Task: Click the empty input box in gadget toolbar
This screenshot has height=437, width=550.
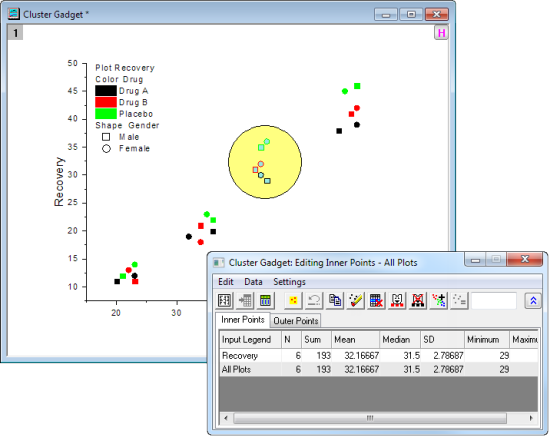Action: tap(494, 301)
